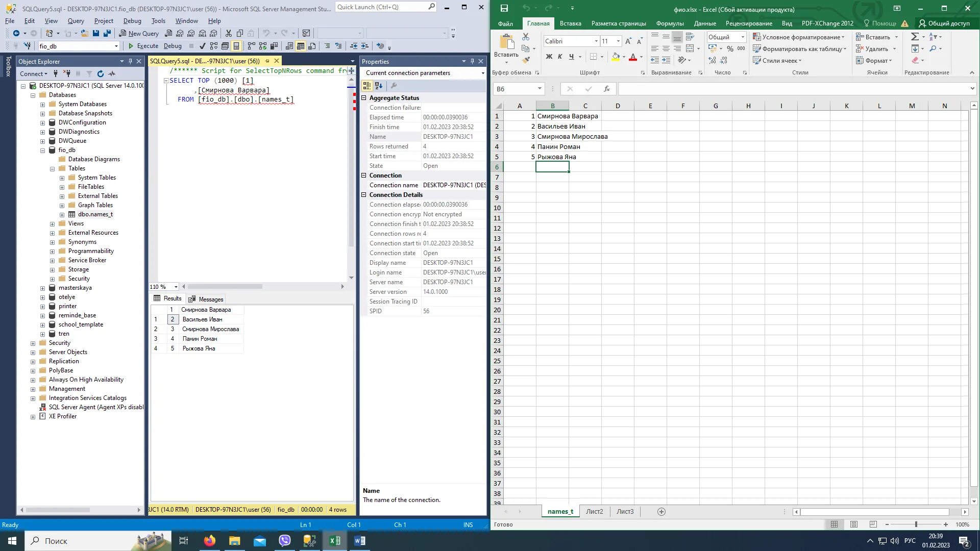Click the Alphabetical sort icon in Properties
The image size is (980, 551).
378,86
